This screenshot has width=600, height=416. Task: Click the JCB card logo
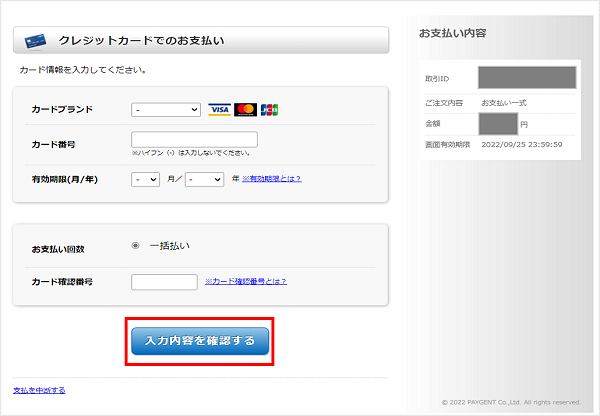pos(270,110)
